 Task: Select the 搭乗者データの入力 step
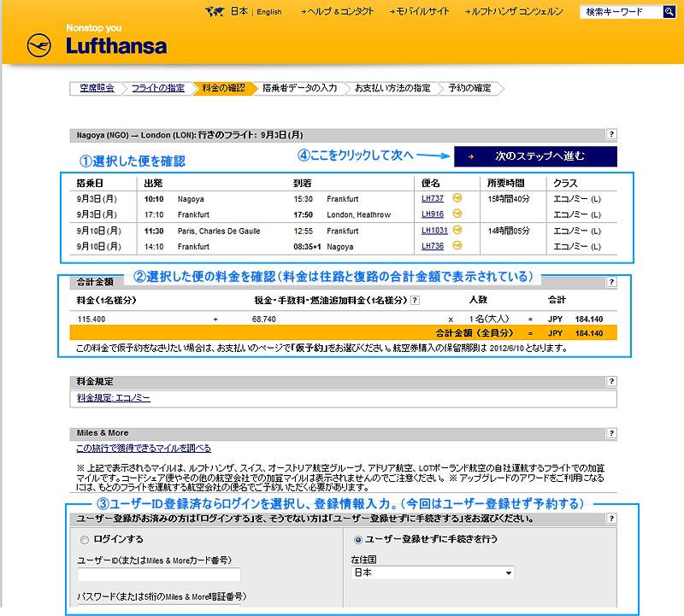coord(300,88)
